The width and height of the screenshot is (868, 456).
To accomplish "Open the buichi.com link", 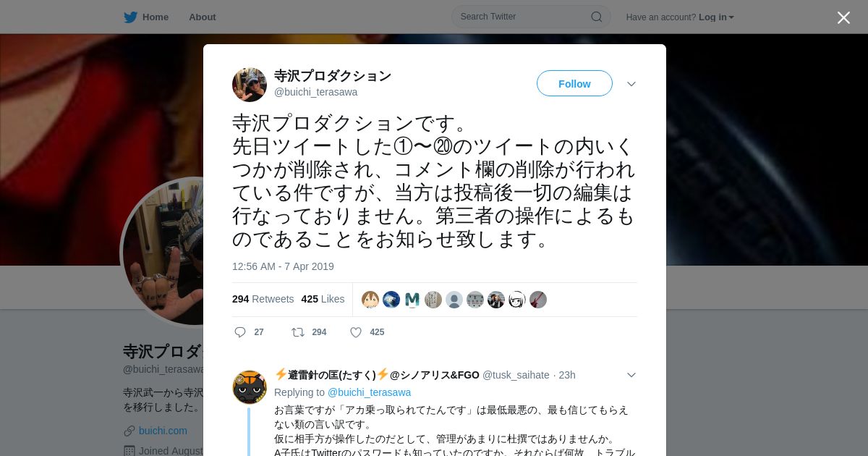I will [163, 431].
